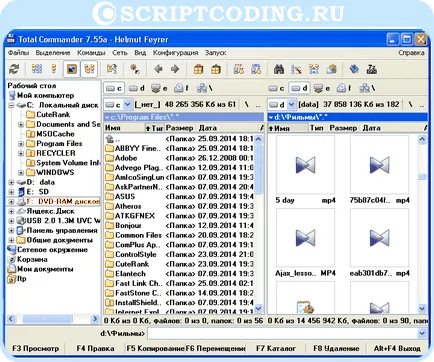Image resolution: width=434 pixels, height=362 pixels.
Task: Open the command line history dropdown arrow
Action: tap(422, 333)
